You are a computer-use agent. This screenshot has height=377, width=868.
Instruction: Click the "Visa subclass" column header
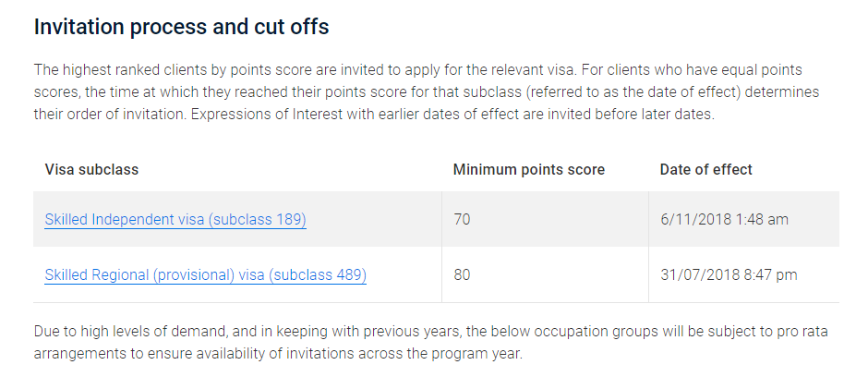click(91, 170)
